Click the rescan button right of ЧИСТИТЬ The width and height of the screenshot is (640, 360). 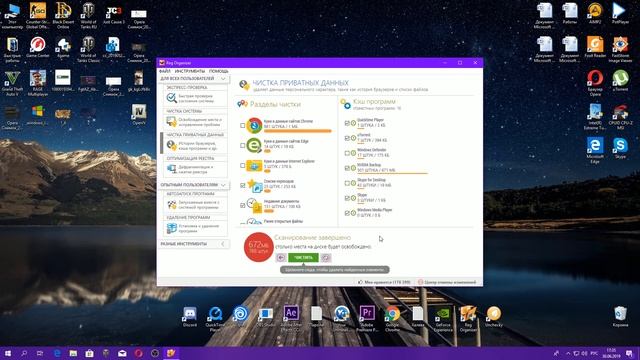pyautogui.click(x=326, y=258)
